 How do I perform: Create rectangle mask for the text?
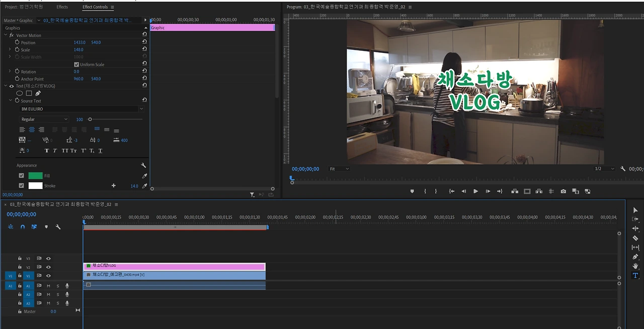[29, 93]
